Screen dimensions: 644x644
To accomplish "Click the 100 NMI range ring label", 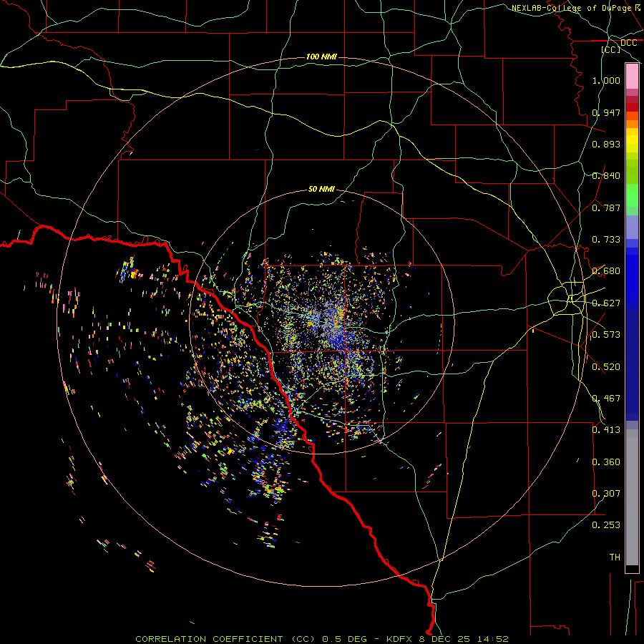I will click(x=321, y=57).
